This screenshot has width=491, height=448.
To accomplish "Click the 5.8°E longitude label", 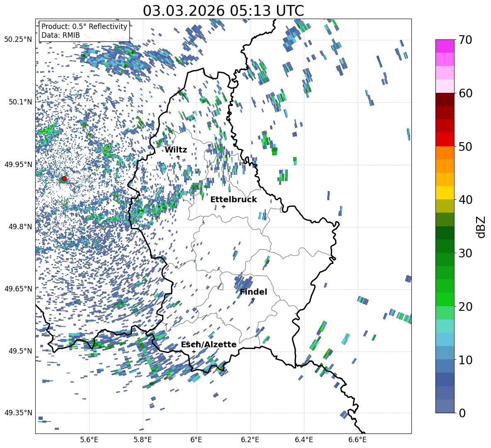I will tap(143, 440).
